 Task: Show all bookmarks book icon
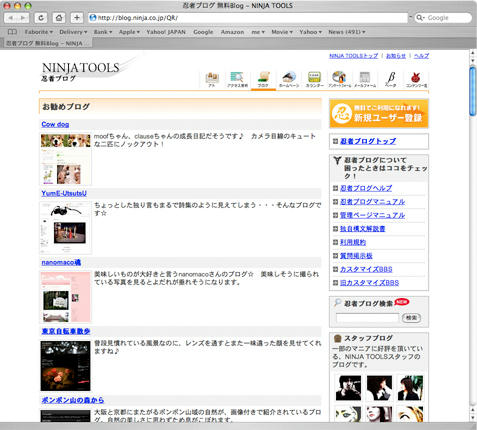(x=12, y=32)
